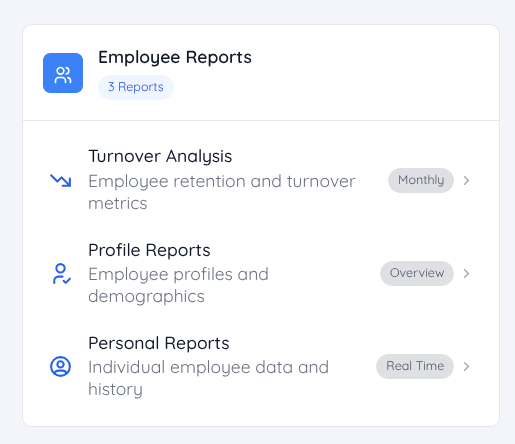
Task: Click the 'Individual employee data and history' description
Action: click(208, 378)
